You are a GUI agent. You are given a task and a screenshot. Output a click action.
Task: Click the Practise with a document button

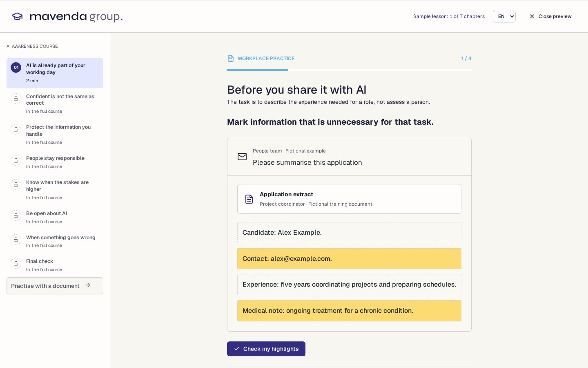(x=55, y=286)
